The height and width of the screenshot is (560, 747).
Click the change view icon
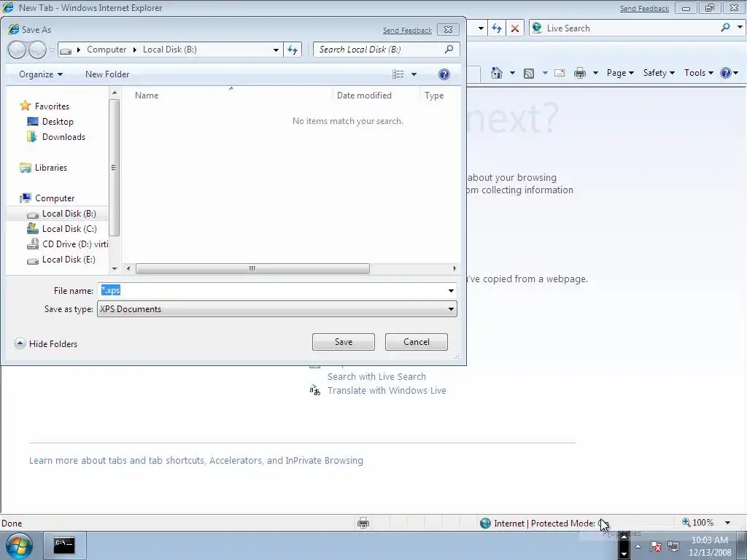pos(398,74)
